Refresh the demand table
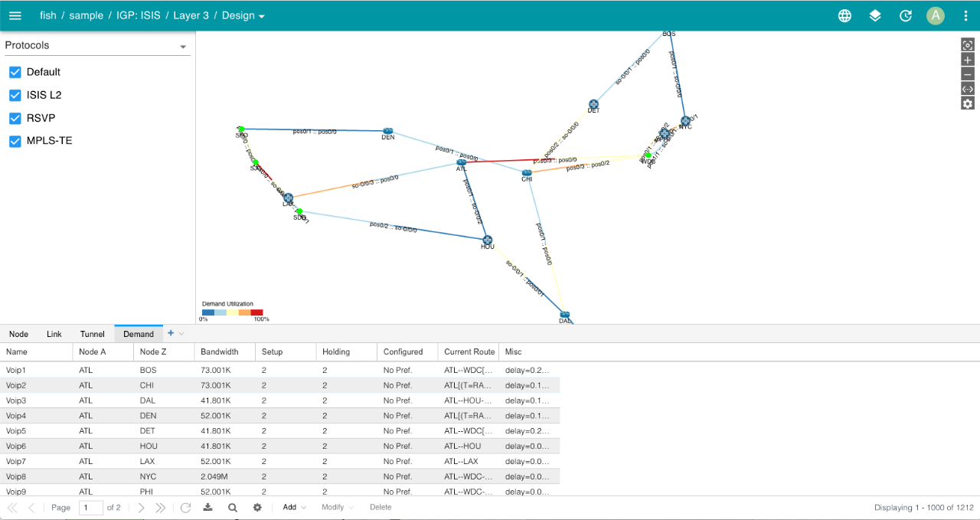Image resolution: width=980 pixels, height=520 pixels. (185, 508)
